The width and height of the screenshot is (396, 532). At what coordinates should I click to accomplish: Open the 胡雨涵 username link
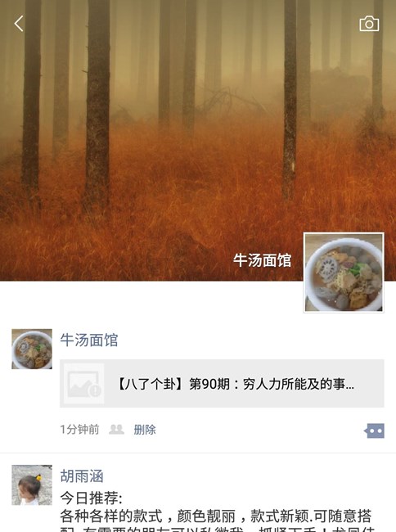click(82, 476)
